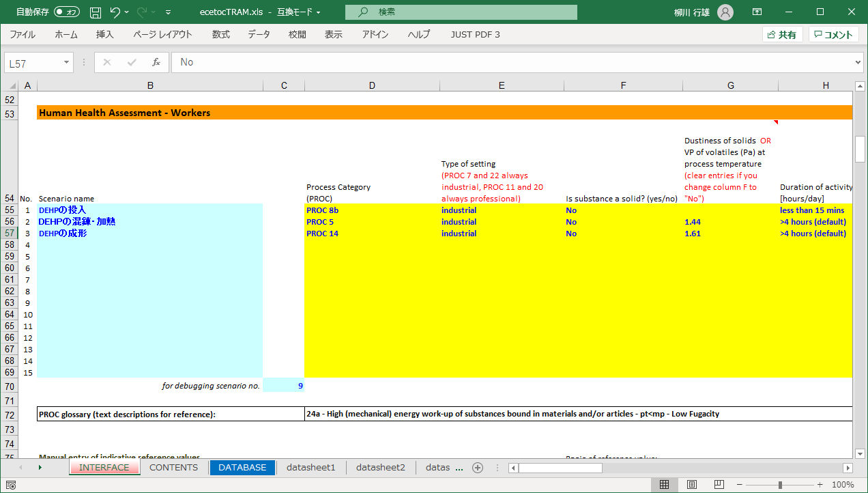Image resolution: width=868 pixels, height=493 pixels.
Task: Open ribbon display options icon
Action: click(x=757, y=12)
